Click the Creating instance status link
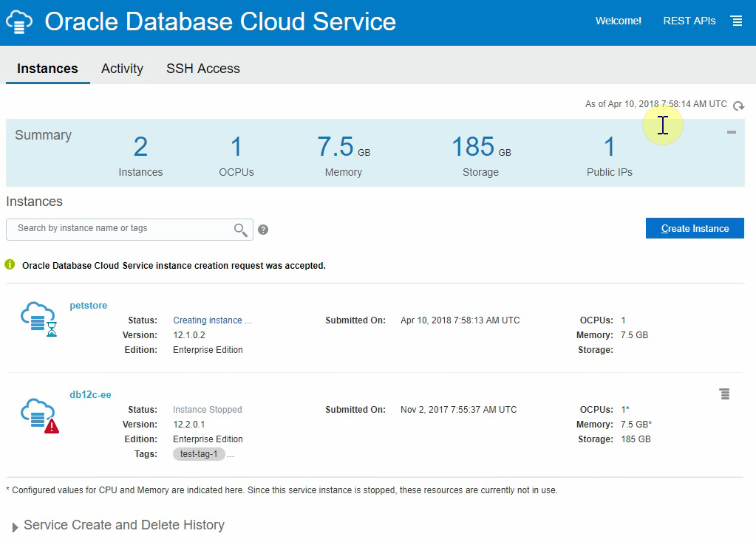The width and height of the screenshot is (756, 539). tap(212, 320)
